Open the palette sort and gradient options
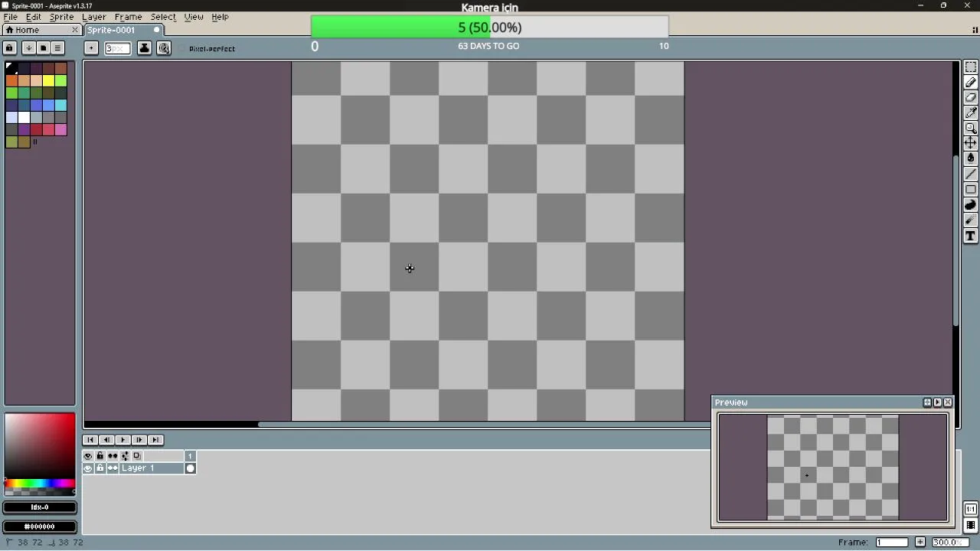Screen dimensions: 980x551 coord(29,48)
